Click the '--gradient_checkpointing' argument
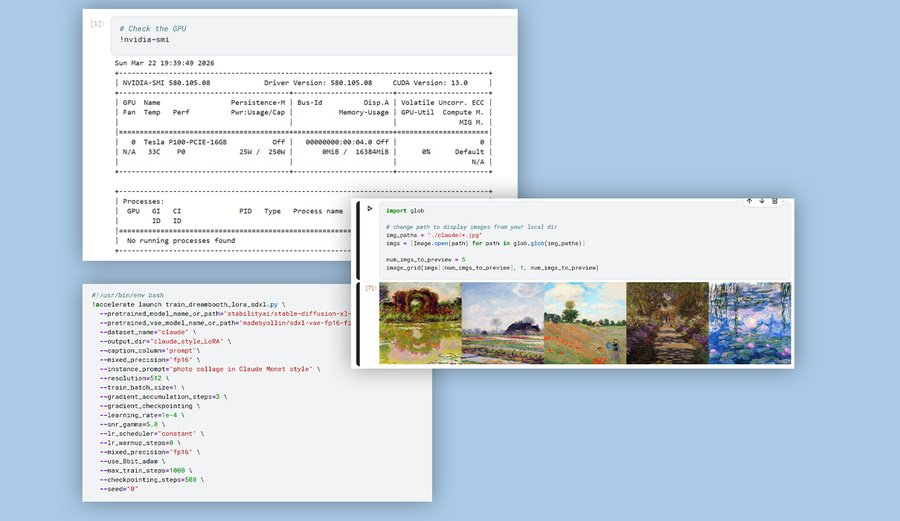Screen dimensions: 900x521 coord(150,406)
